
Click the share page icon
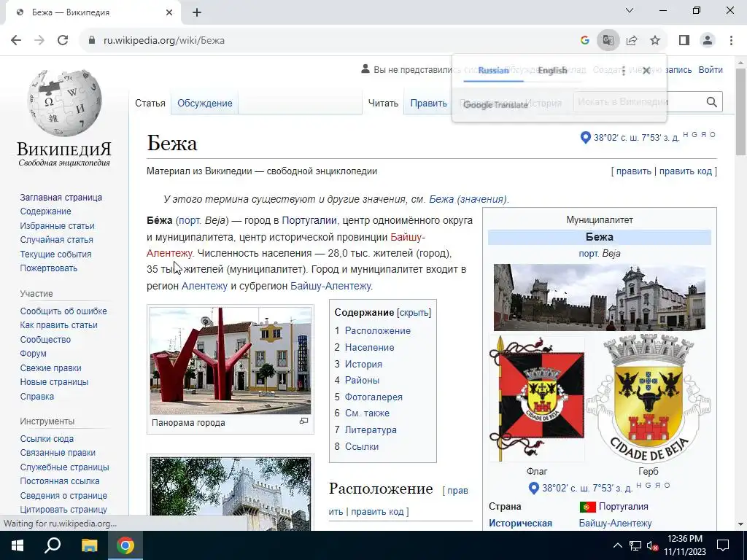[632, 41]
